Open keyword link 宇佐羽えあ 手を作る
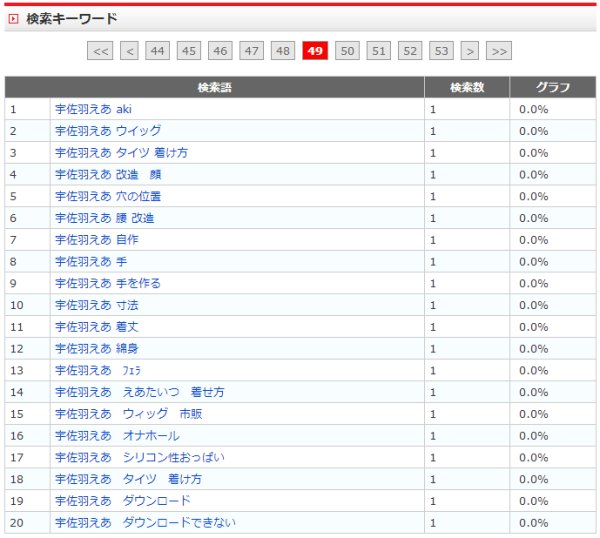The image size is (600, 538). pos(108,284)
